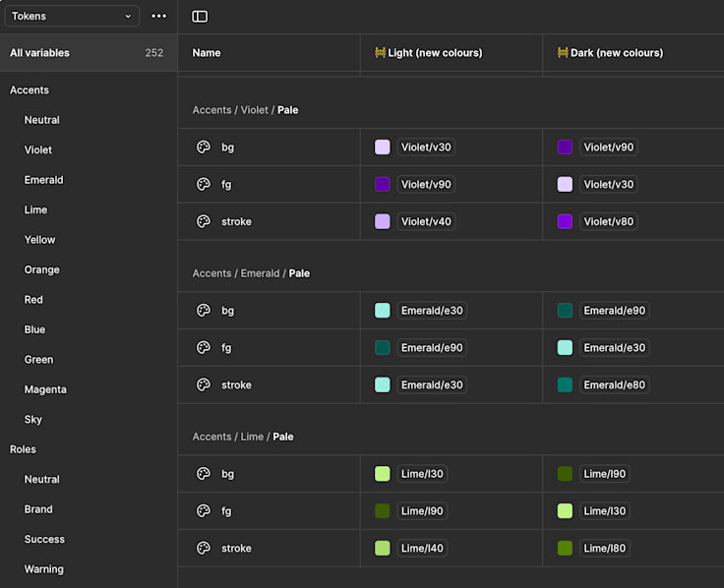Click Emerald/e90 color swatch in Light column
724x588 pixels.
click(x=383, y=348)
